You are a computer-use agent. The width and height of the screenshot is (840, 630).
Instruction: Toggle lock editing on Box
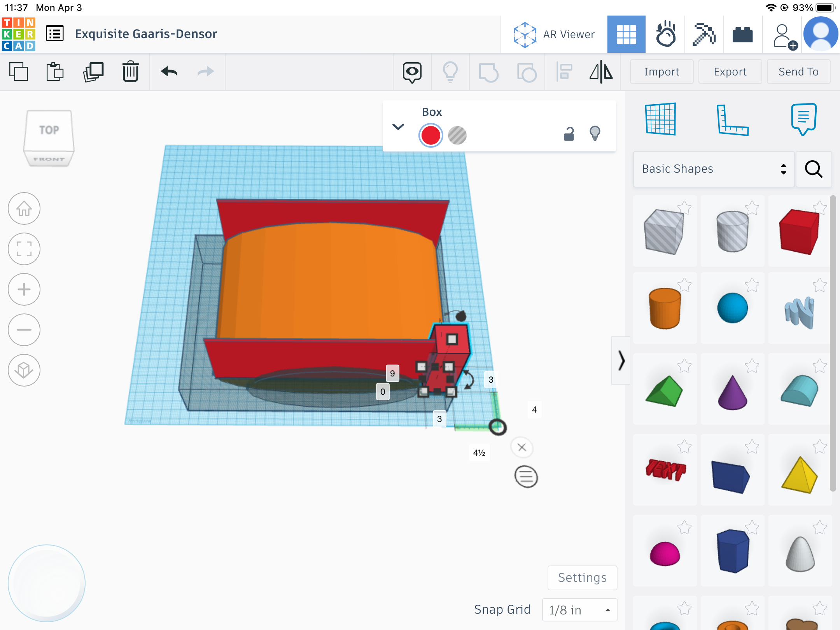(569, 134)
